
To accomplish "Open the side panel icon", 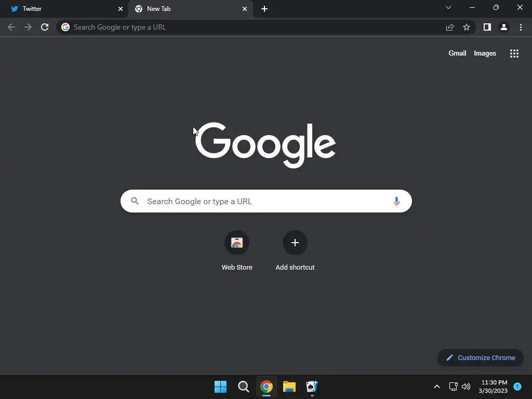I will tap(487, 27).
